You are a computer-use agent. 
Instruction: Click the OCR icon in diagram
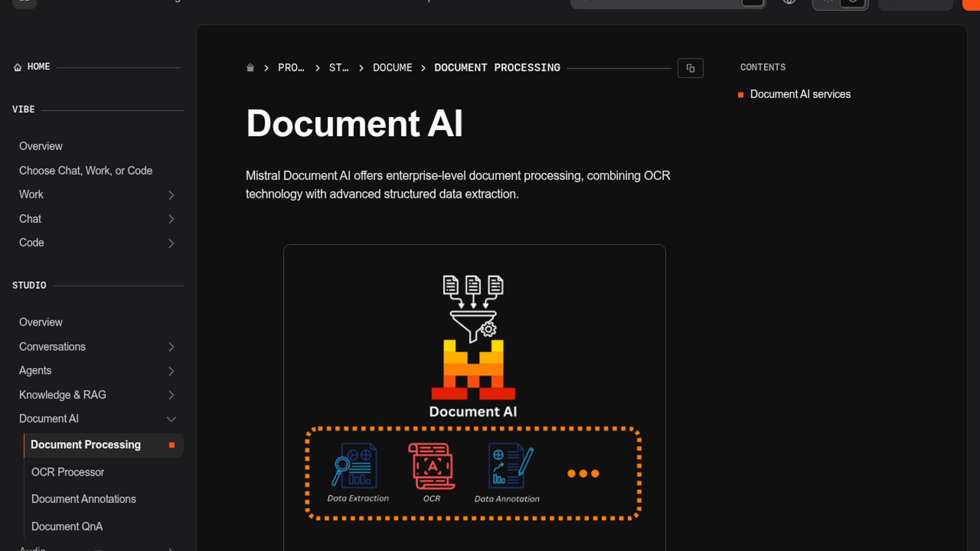click(431, 466)
